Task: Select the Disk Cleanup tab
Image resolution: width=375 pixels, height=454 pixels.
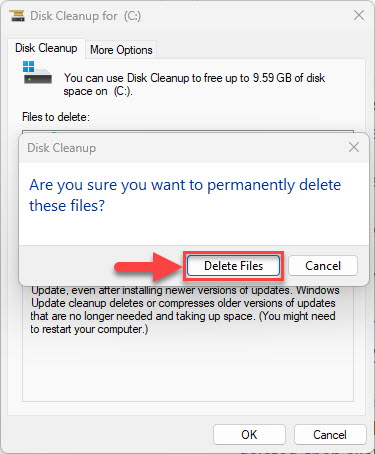Action: coord(46,48)
